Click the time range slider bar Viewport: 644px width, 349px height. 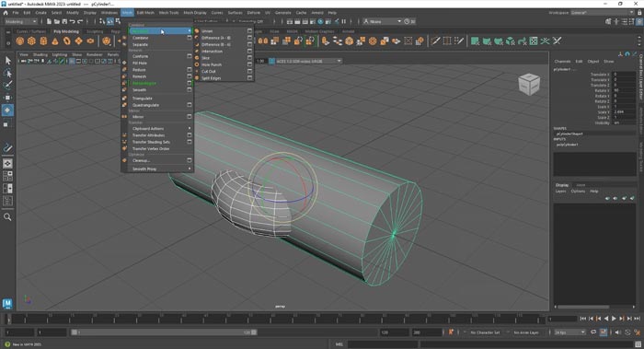tap(164, 332)
